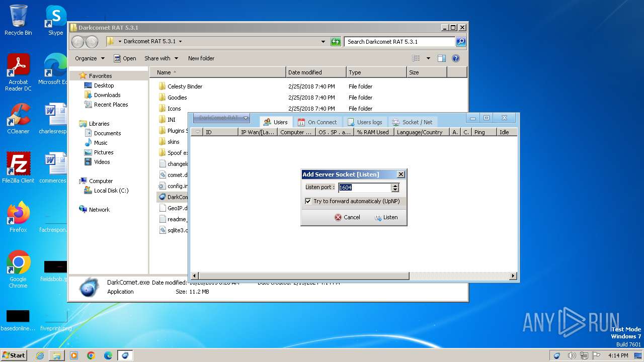Select the Celesty Binder folder
The image size is (644, 362).
tap(180, 86)
